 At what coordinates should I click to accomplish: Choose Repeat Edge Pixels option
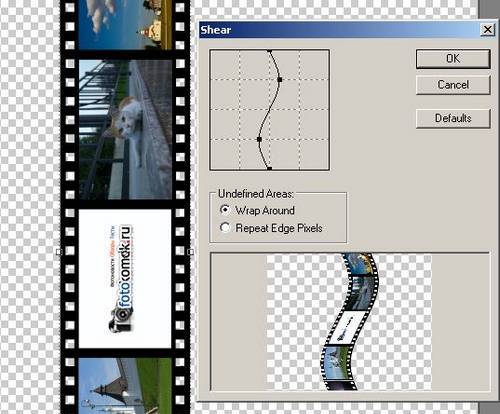coord(271,228)
